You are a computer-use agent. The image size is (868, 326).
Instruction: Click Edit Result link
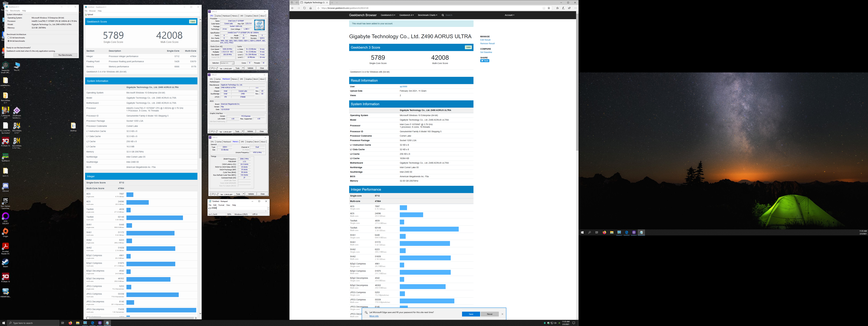tap(485, 40)
